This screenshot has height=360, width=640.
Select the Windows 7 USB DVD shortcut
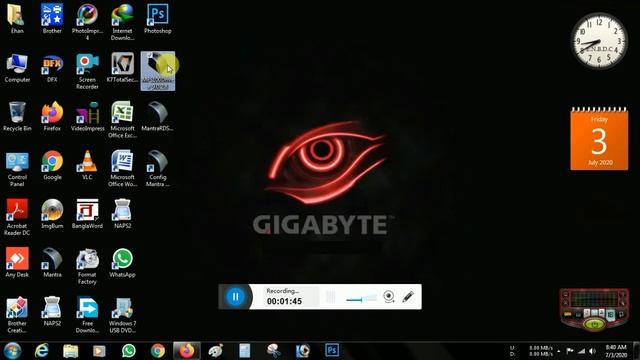[122, 315]
